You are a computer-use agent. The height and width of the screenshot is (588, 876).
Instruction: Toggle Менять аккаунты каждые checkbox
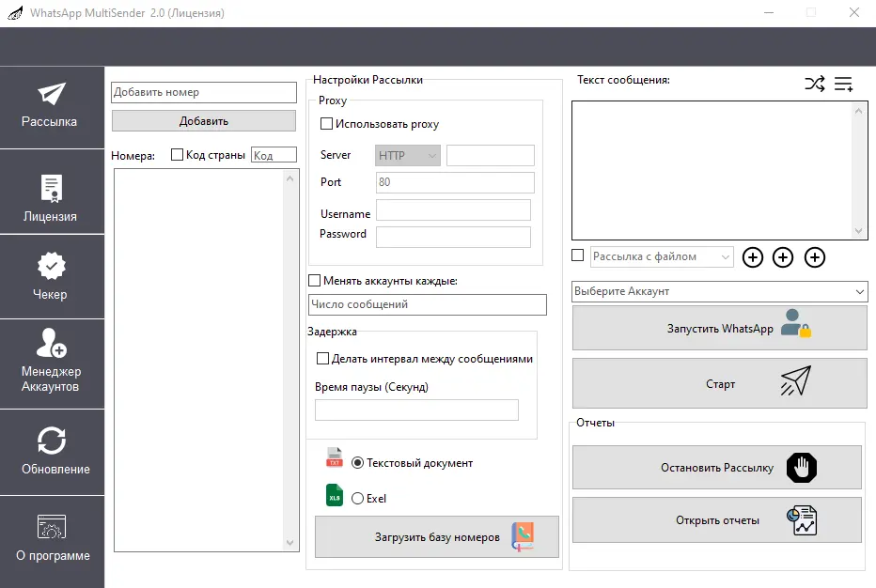pyautogui.click(x=315, y=280)
